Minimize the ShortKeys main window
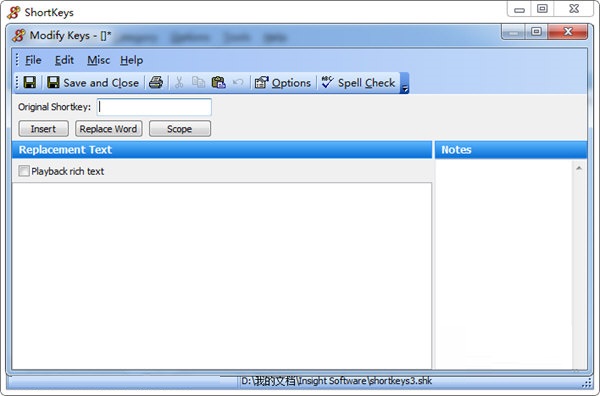This screenshot has height=396, width=600. 519,9
